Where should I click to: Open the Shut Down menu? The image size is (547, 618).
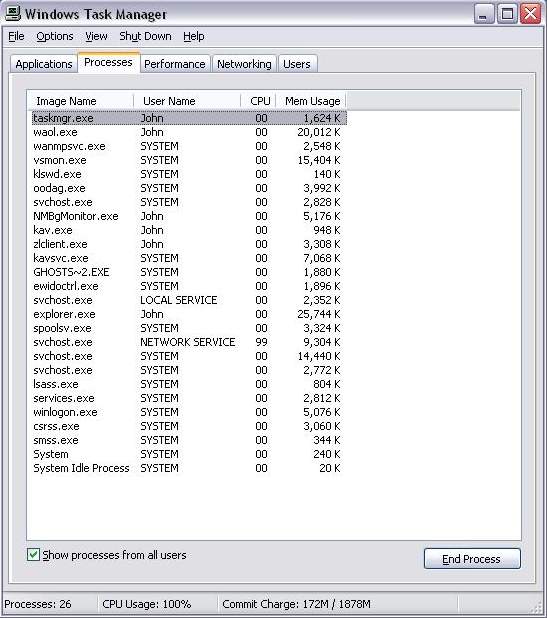point(145,36)
